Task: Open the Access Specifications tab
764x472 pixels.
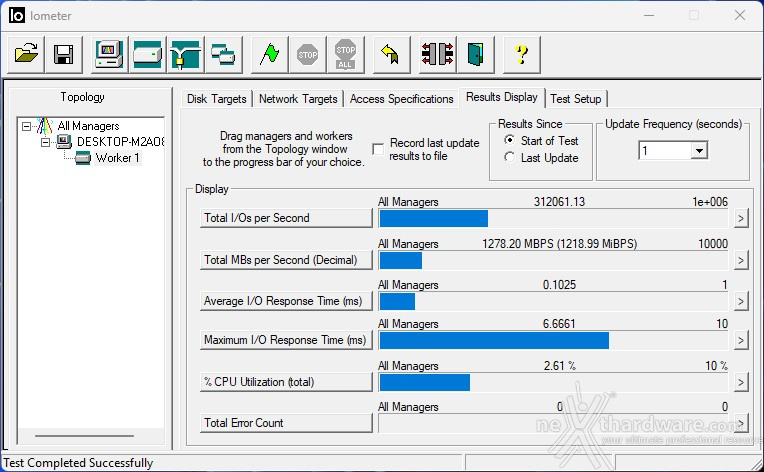Action: point(401,99)
